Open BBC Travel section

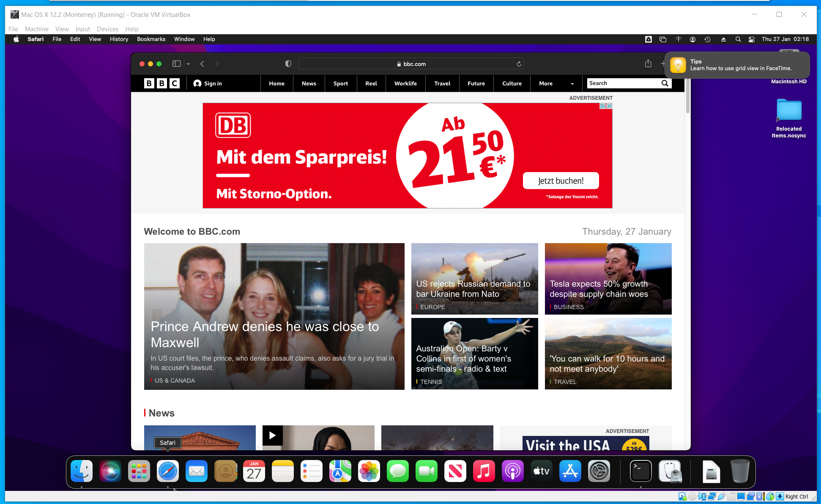[442, 83]
